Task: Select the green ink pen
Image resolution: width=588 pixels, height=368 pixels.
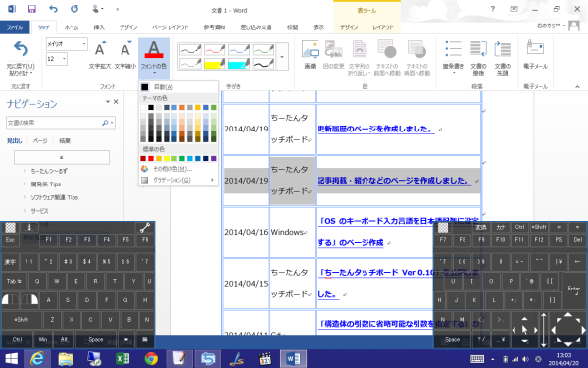Action: point(264,50)
